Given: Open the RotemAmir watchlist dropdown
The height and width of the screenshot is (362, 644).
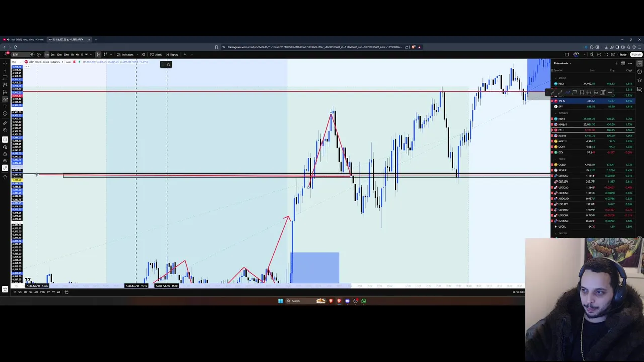Looking at the screenshot, I should pyautogui.click(x=562, y=63).
